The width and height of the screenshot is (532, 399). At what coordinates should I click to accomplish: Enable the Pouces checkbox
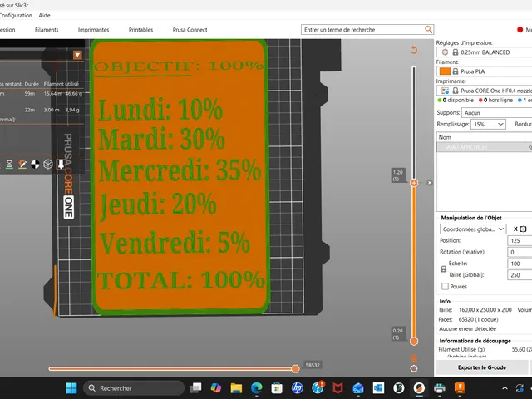click(x=445, y=286)
